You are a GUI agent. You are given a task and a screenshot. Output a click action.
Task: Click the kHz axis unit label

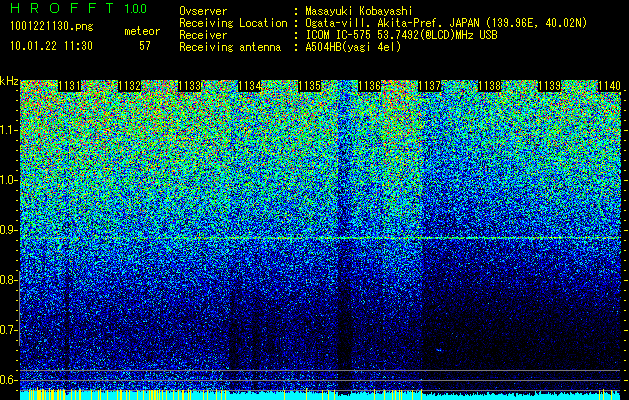click(9, 81)
